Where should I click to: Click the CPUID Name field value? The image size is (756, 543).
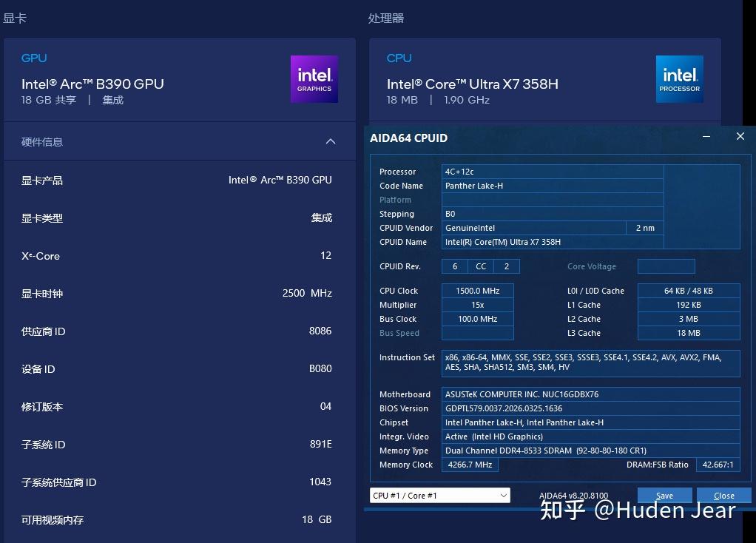tap(553, 242)
